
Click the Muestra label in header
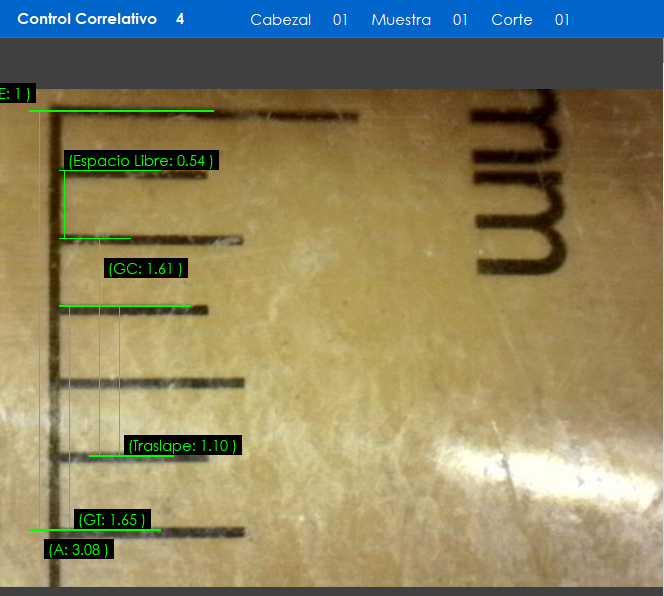tap(400, 20)
